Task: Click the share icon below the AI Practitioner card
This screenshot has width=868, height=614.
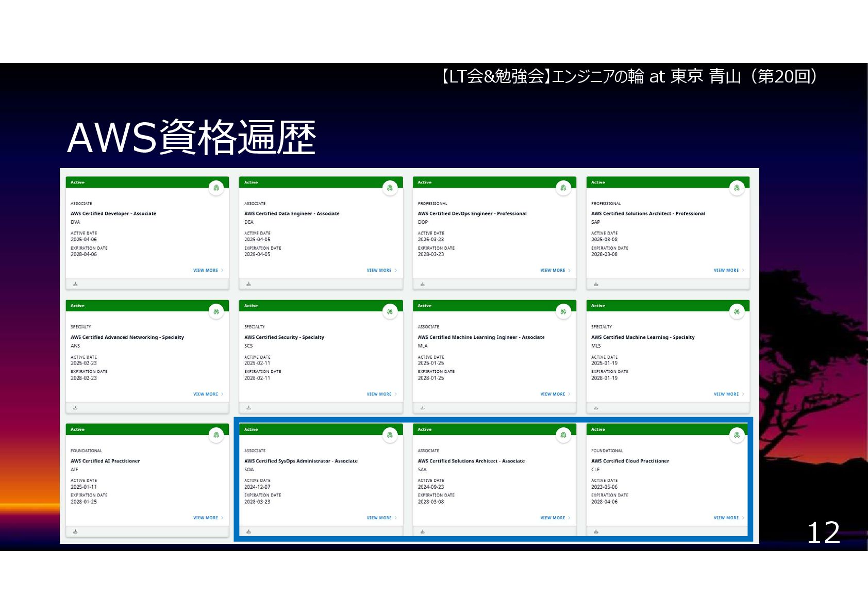Action: (75, 532)
